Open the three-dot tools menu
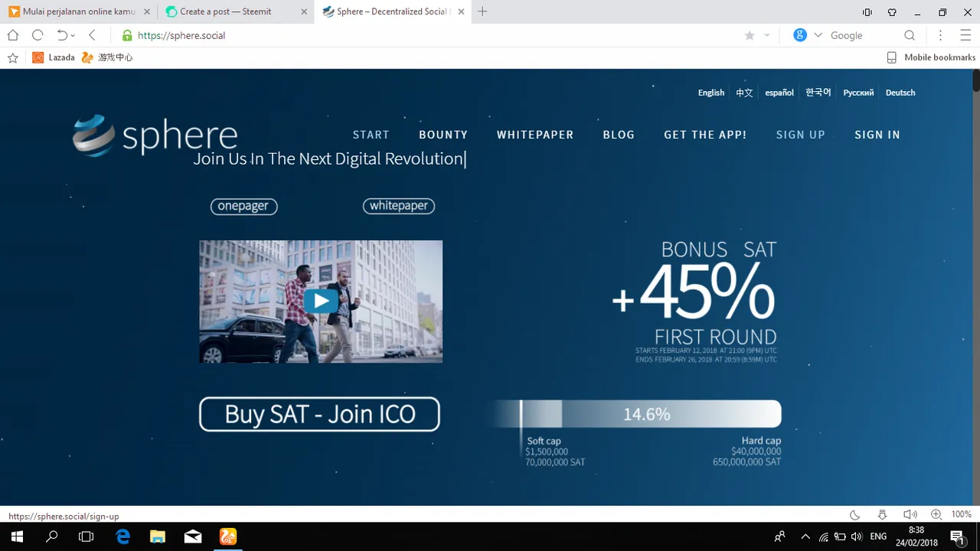 [941, 35]
